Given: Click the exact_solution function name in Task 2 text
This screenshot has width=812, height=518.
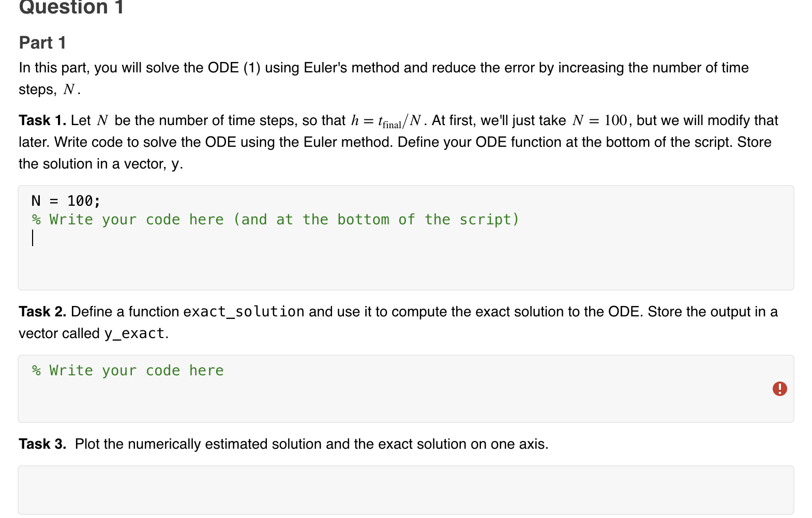Looking at the screenshot, I should 243,312.
